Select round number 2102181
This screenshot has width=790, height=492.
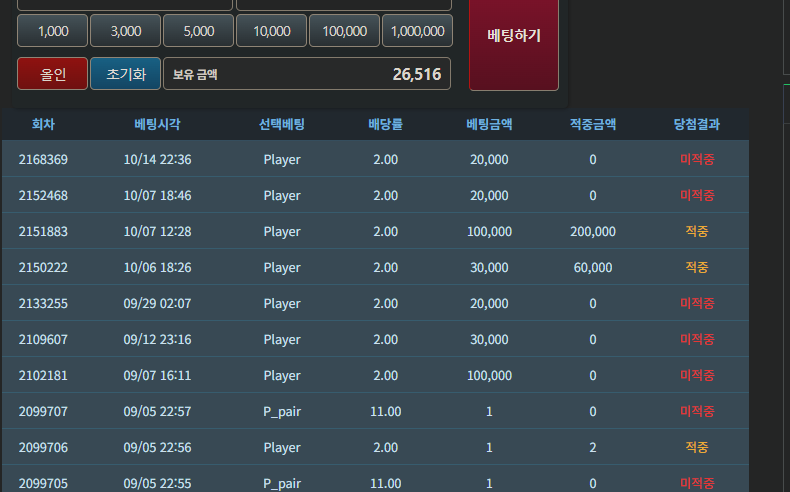tap(43, 376)
